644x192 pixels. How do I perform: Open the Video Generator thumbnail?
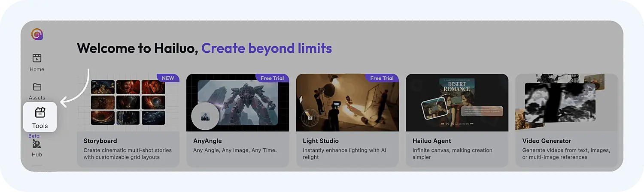(x=567, y=102)
